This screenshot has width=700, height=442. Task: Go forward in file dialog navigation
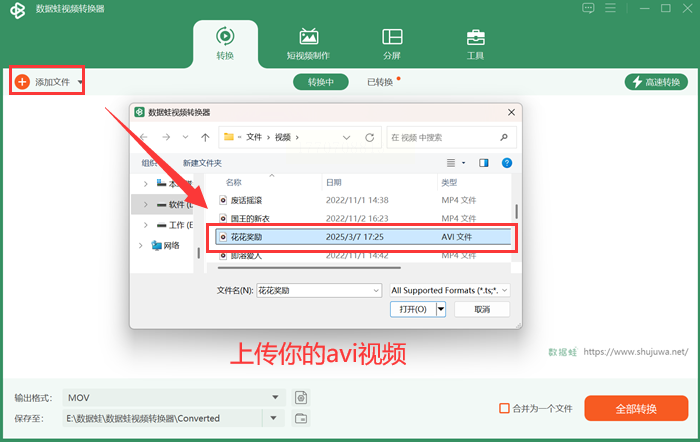(166, 137)
